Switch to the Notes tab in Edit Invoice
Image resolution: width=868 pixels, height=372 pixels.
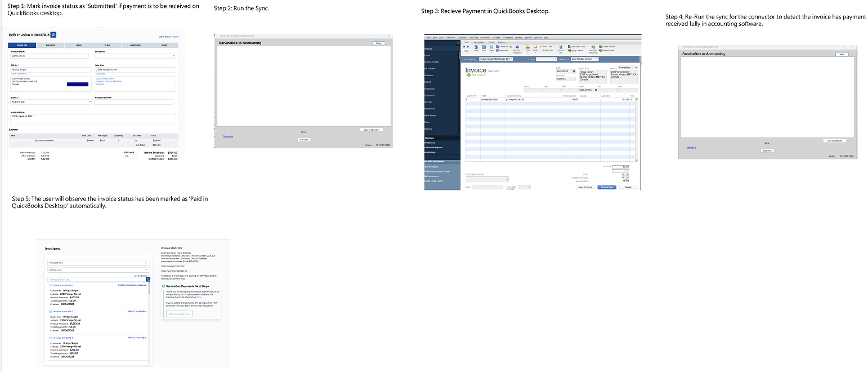(x=79, y=45)
